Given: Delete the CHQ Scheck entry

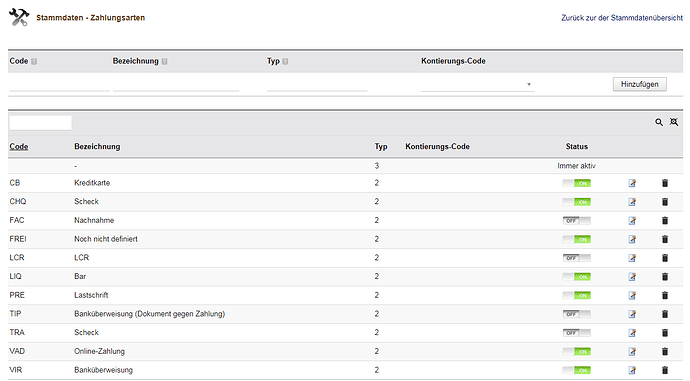Looking at the screenshot, I should point(665,202).
